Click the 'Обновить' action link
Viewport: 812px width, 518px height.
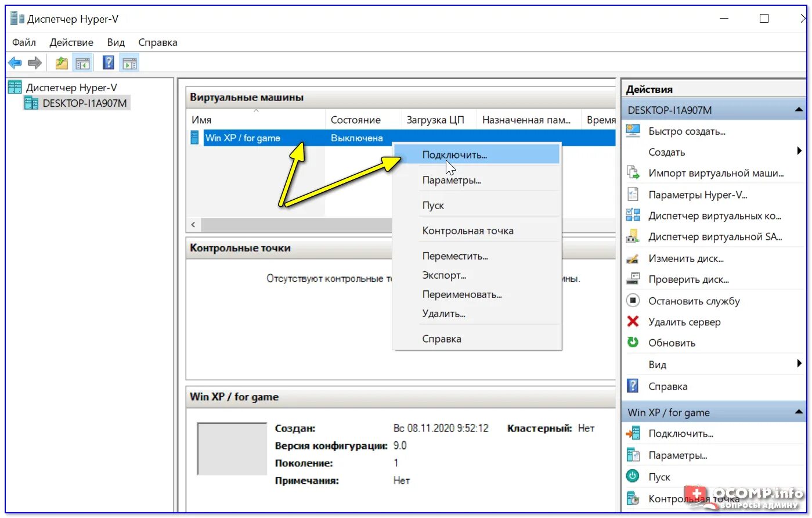pos(672,343)
